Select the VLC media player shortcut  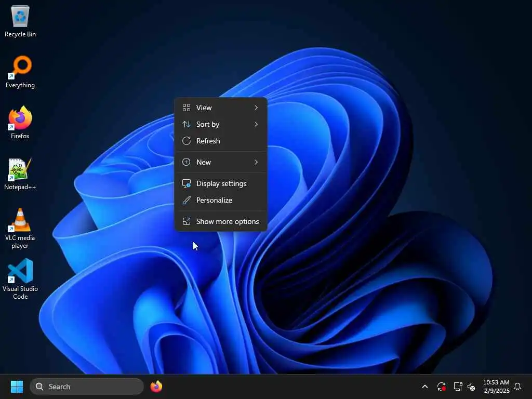[20, 229]
